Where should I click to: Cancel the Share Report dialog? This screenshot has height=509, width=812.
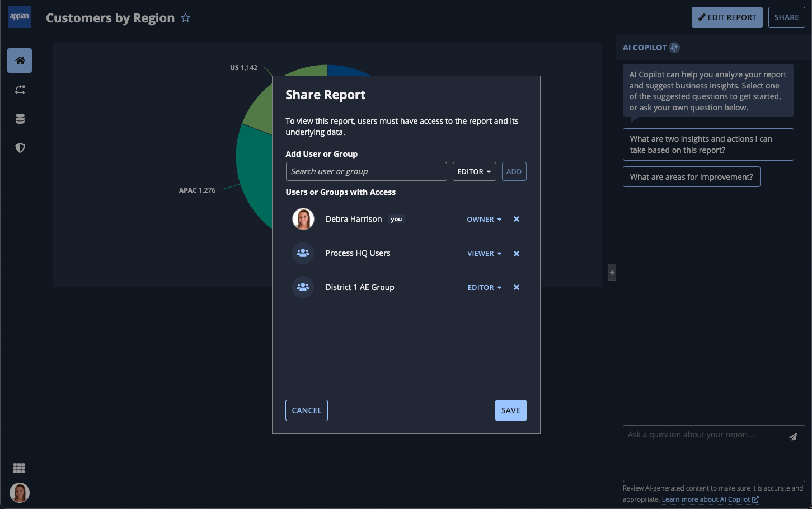307,410
